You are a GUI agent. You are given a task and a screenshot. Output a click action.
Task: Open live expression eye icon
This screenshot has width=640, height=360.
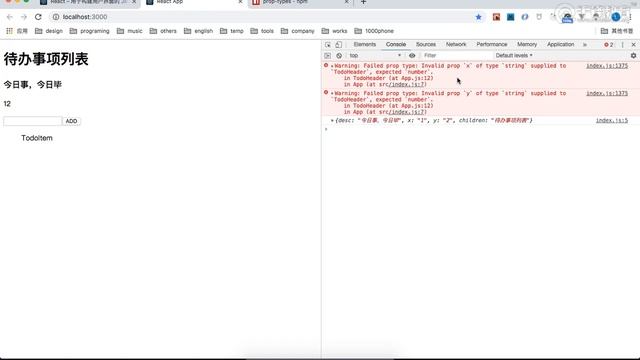pyautogui.click(x=412, y=56)
